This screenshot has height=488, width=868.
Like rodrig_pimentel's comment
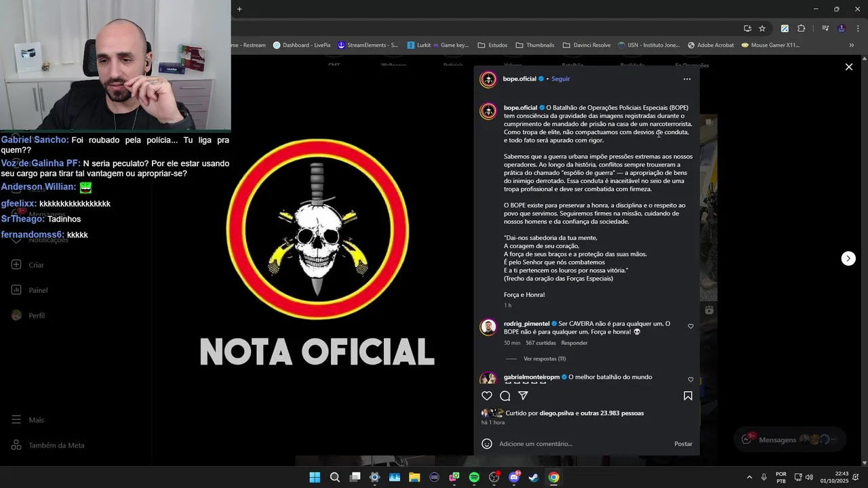point(691,326)
